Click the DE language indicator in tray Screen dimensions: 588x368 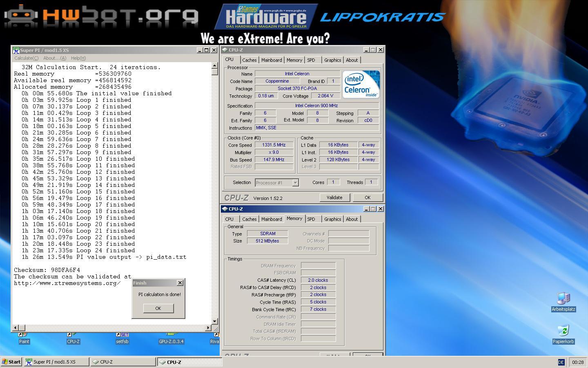(561, 362)
